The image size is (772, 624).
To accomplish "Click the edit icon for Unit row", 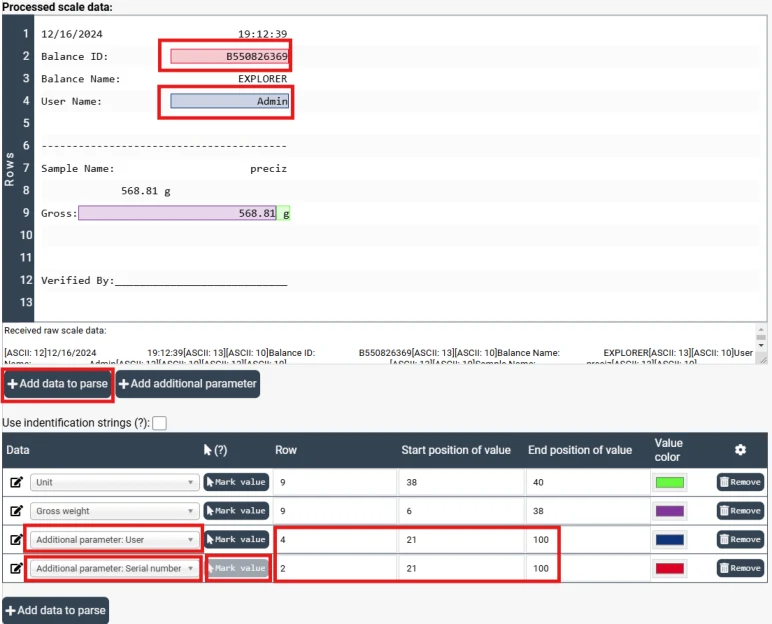I will [x=16, y=482].
